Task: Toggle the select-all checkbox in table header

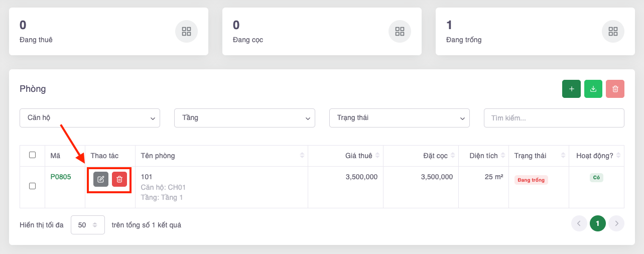Action: 33,155
